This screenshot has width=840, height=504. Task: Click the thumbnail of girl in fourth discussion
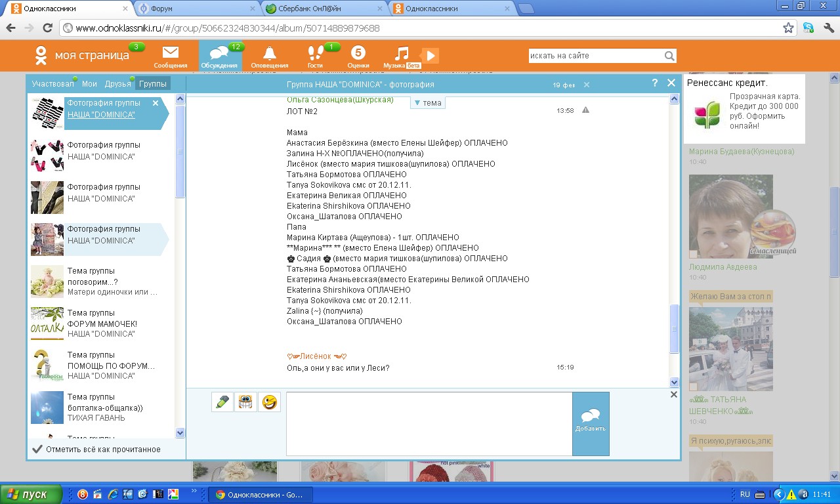tap(47, 240)
